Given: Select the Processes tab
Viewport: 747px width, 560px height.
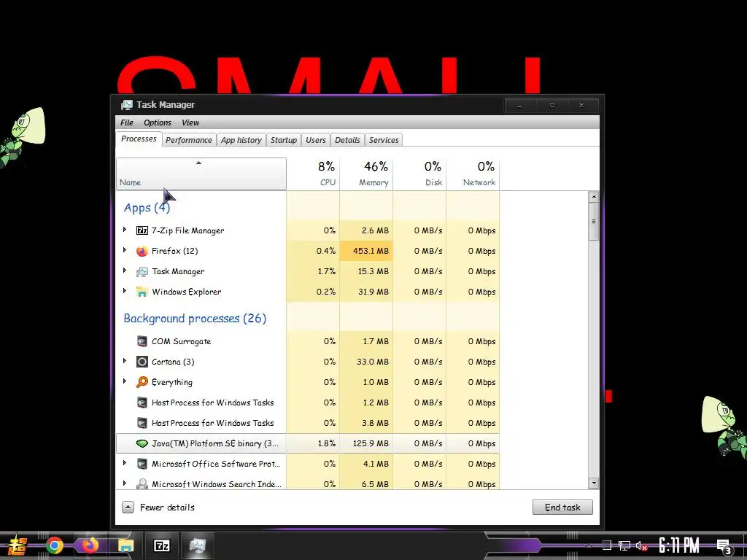Looking at the screenshot, I should pos(139,139).
